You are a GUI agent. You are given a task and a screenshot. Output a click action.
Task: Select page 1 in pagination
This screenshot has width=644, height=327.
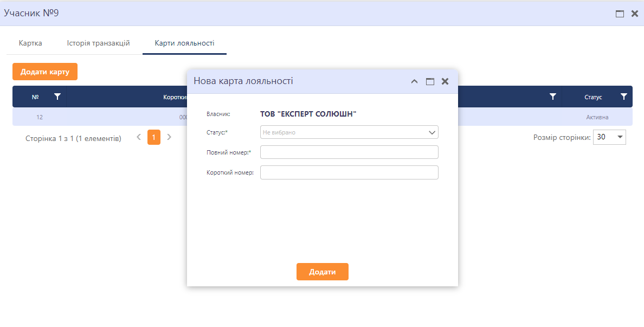pos(154,137)
